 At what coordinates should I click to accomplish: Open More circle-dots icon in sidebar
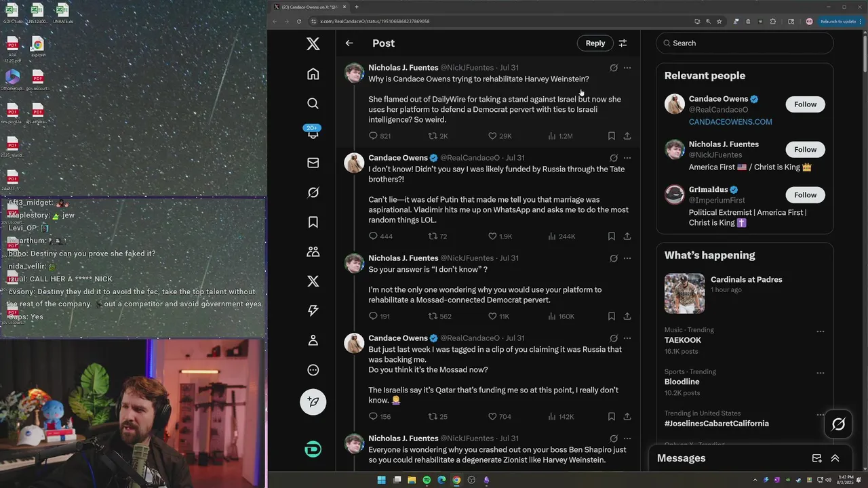[x=313, y=370]
